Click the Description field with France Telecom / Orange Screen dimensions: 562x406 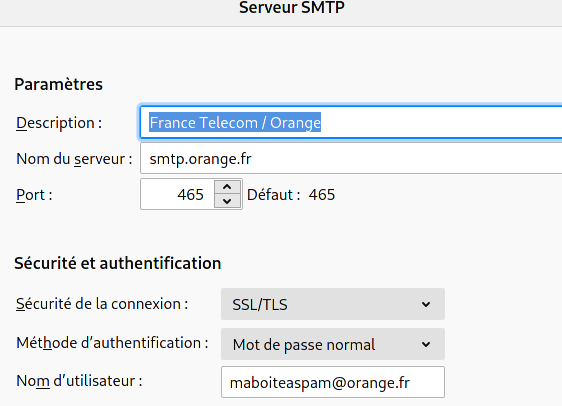pos(351,123)
